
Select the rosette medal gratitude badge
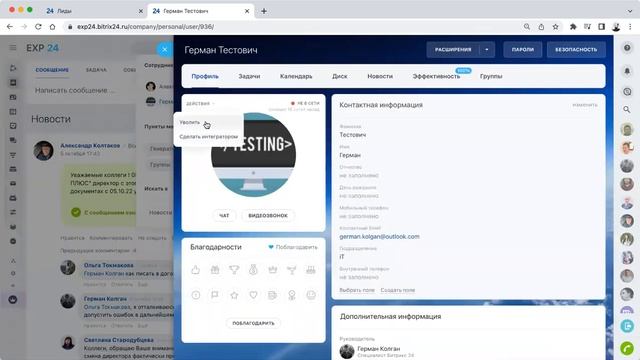pyautogui.click(x=291, y=295)
